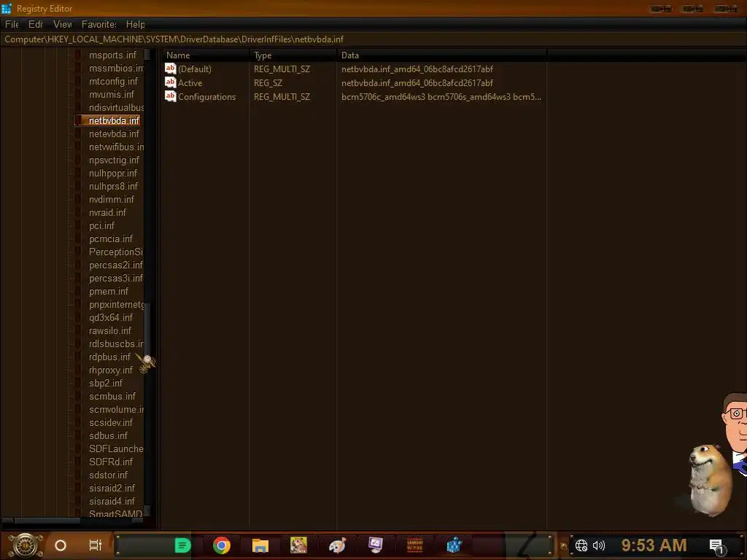Select the sisraid4.inf key

(112, 502)
